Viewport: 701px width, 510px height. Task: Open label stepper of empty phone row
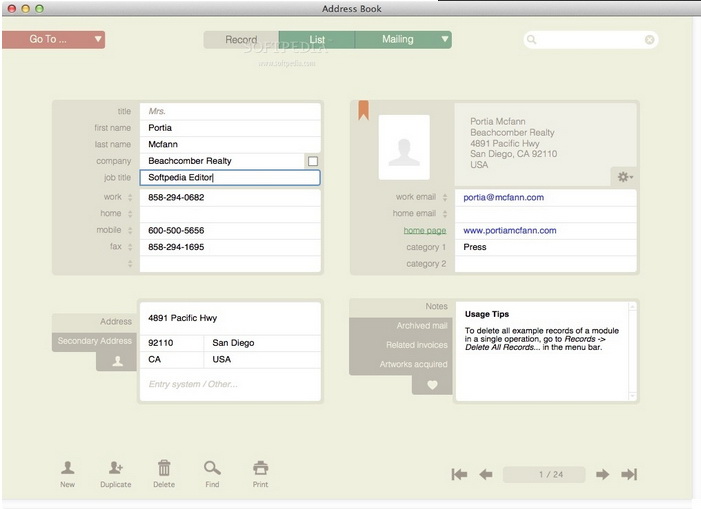tap(130, 264)
